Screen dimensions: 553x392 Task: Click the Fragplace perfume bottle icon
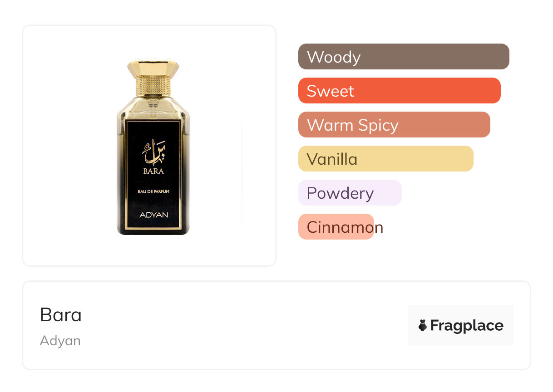423,325
